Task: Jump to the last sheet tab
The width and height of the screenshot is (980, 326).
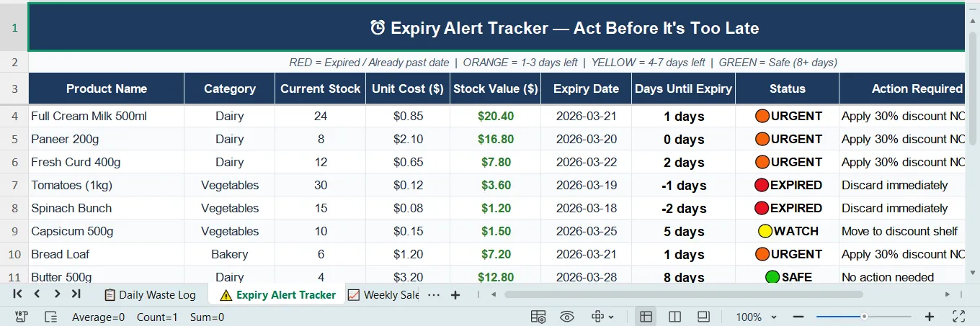Action: point(76,294)
